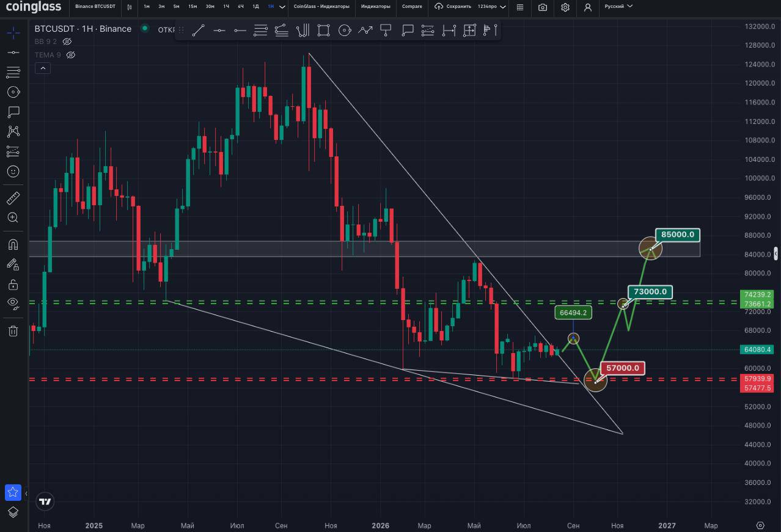The width and height of the screenshot is (781, 532).
Task: Open emoji icons in left sidebar
Action: (13, 172)
